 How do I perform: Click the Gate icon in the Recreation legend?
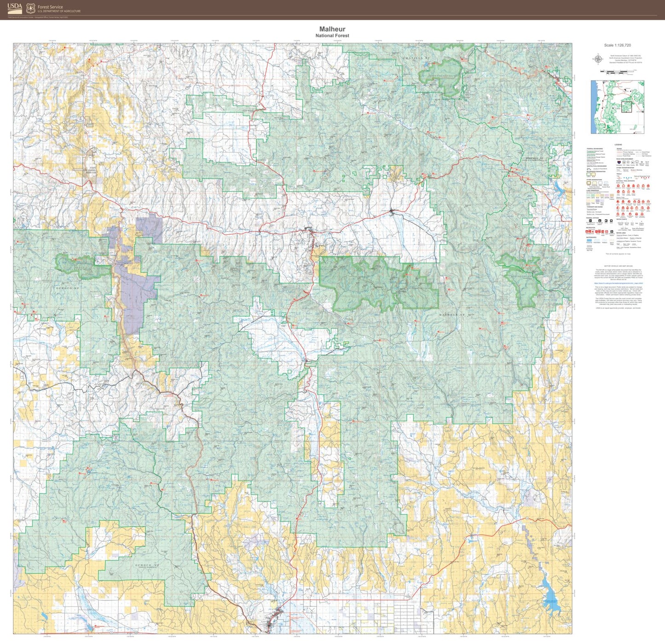point(607,232)
